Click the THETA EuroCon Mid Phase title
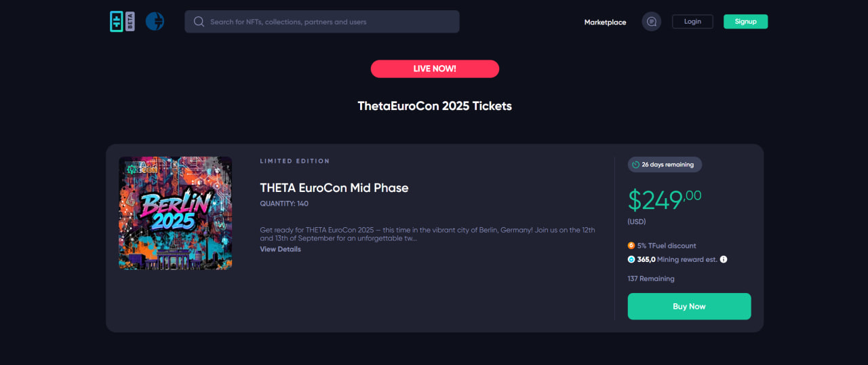 [334, 188]
